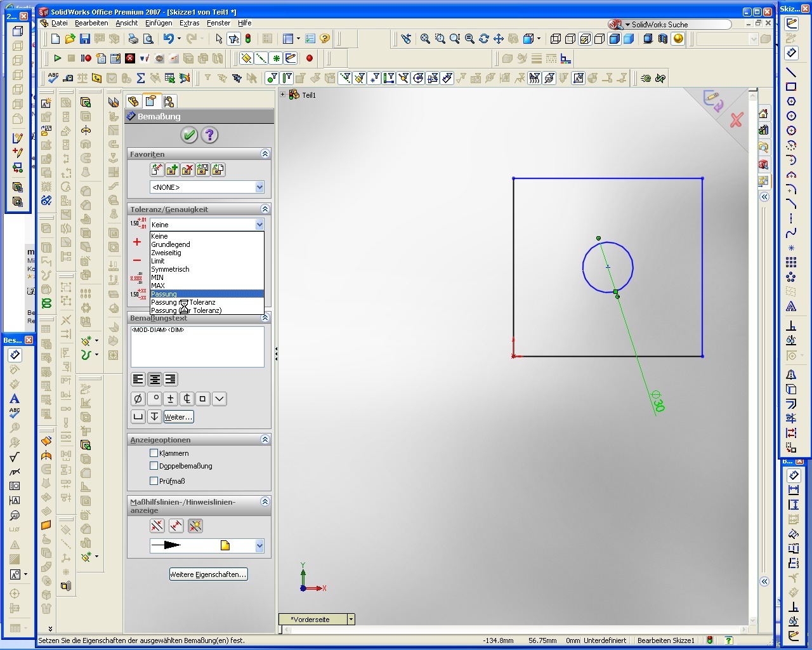Open the arrow style dropdown
The height and width of the screenshot is (650, 812).
(259, 545)
